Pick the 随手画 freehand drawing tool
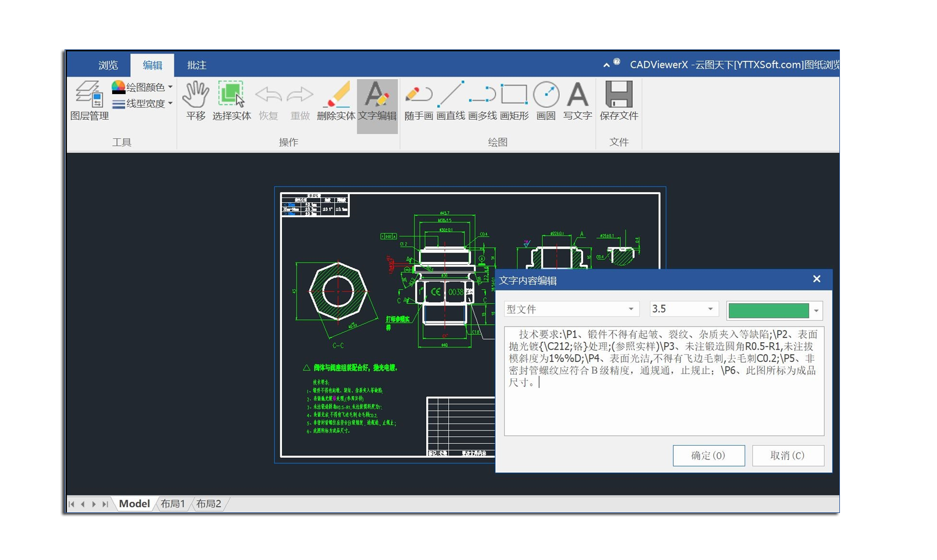This screenshot has width=937, height=560. (x=420, y=103)
